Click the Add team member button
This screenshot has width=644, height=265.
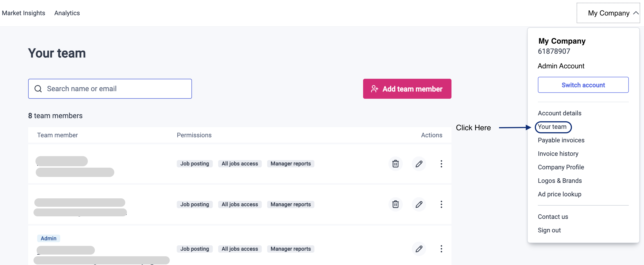(407, 89)
